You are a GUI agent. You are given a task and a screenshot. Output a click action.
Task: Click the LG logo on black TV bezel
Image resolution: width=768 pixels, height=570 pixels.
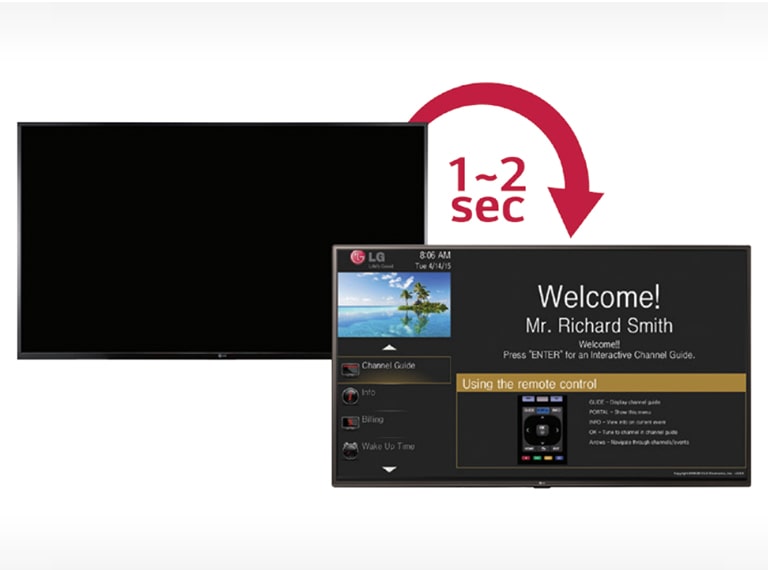pos(222,353)
